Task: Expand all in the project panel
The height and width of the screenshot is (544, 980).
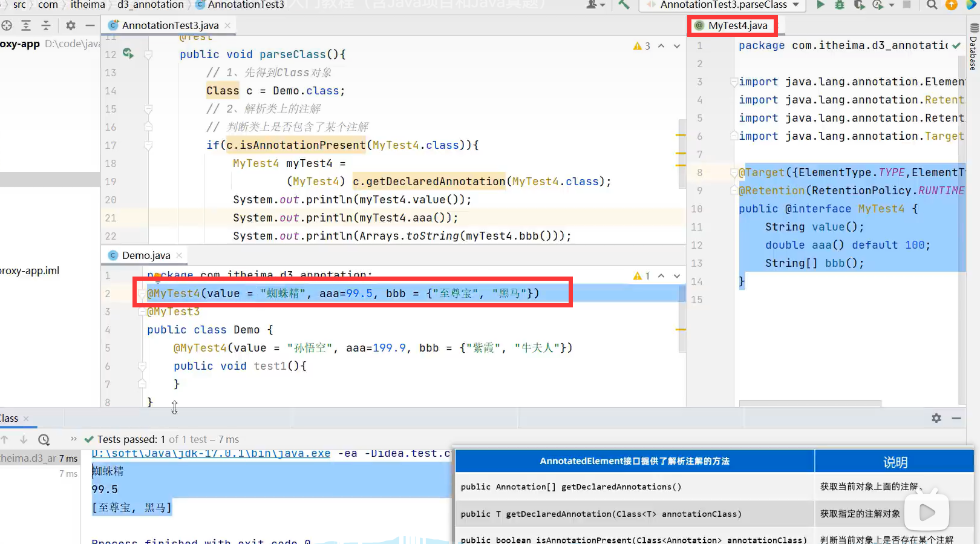Action: coord(26,25)
